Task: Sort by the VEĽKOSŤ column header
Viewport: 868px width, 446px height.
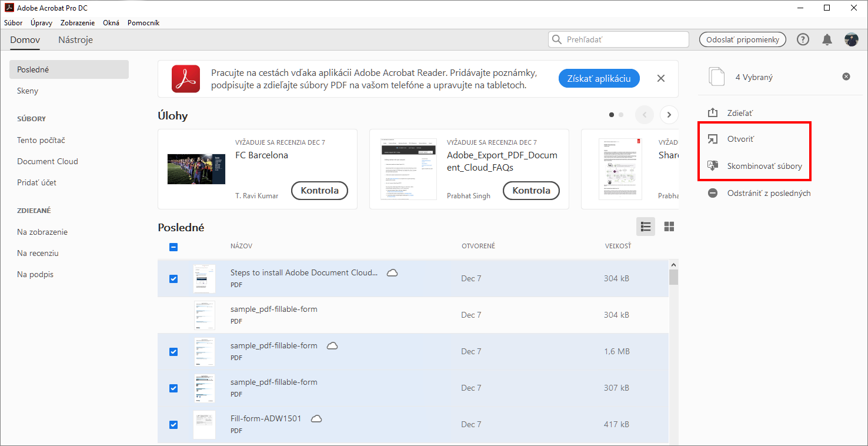Action: coord(618,246)
